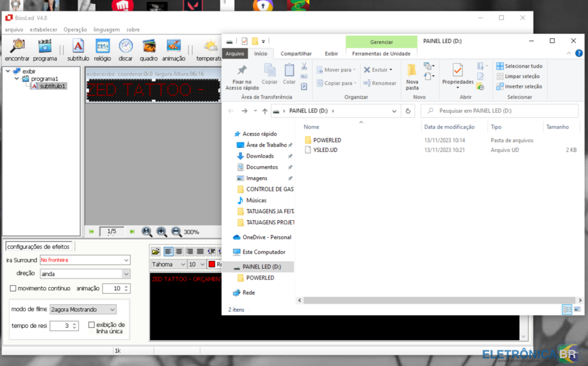Insert a quadro picture item
This screenshot has width=588, height=366.
point(149,47)
